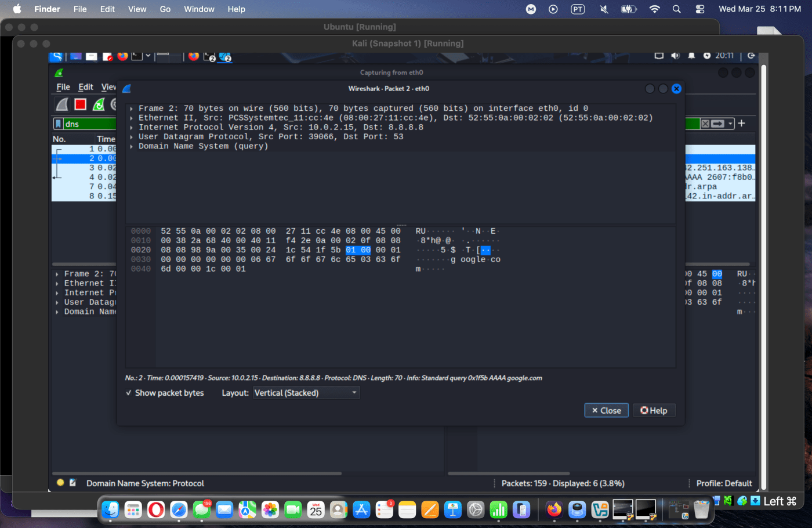Viewport: 812px width, 528px height.
Task: Click the Help button in packet dialog
Action: (654, 410)
